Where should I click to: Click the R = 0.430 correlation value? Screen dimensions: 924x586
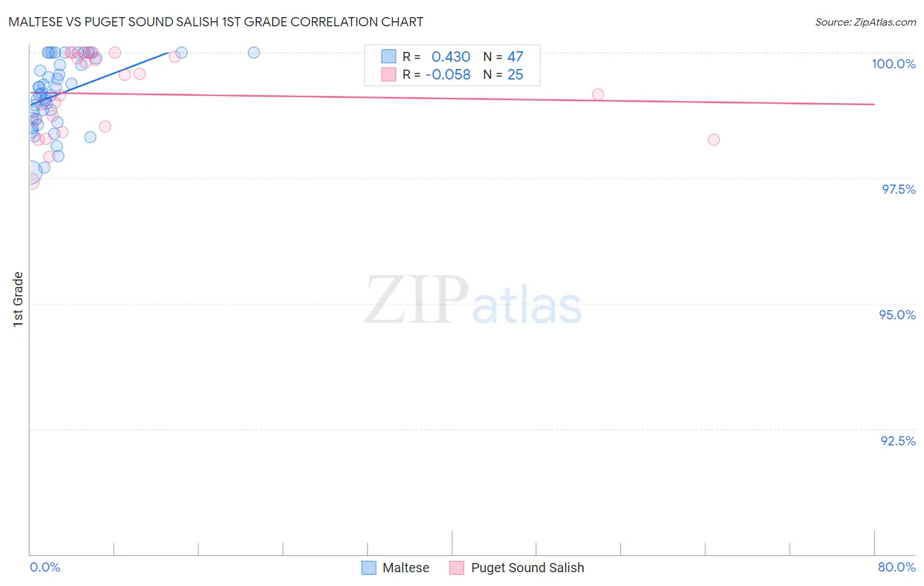(x=436, y=56)
